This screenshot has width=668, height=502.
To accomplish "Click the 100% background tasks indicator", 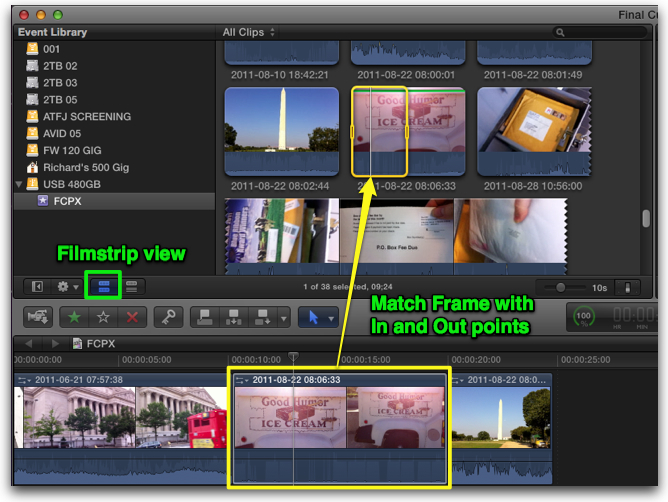I will click(x=583, y=317).
